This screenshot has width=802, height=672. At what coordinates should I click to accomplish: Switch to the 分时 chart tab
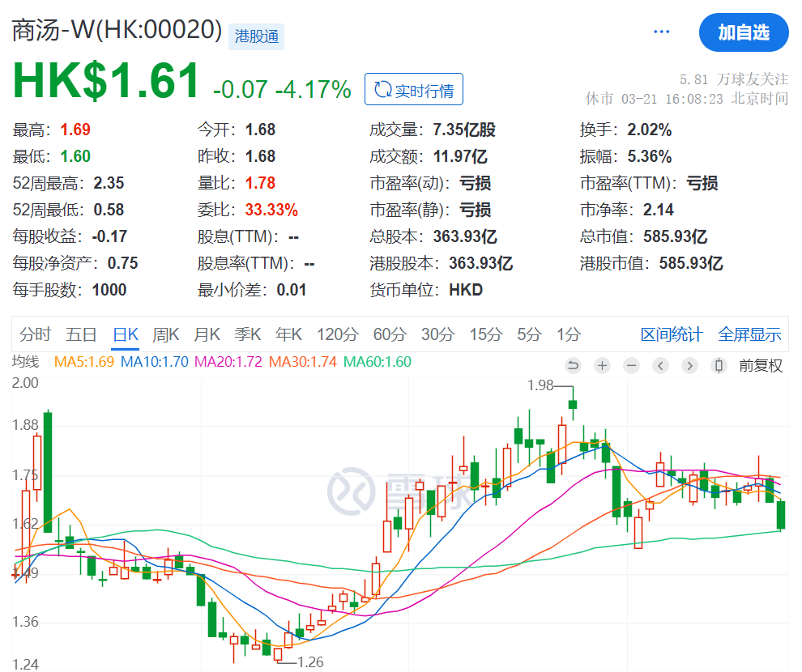(x=36, y=334)
